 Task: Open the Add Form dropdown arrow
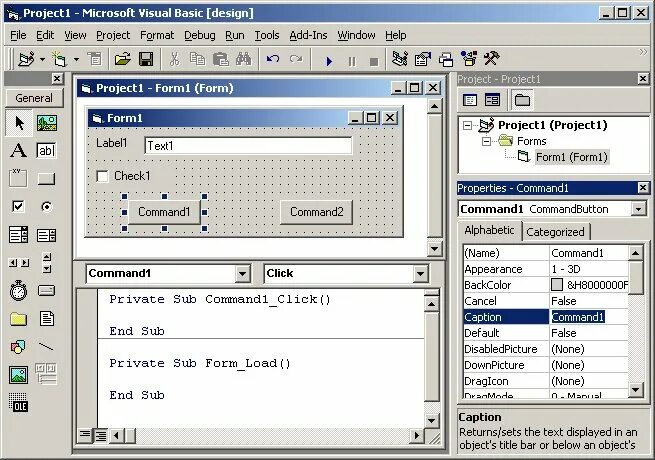coord(76,59)
